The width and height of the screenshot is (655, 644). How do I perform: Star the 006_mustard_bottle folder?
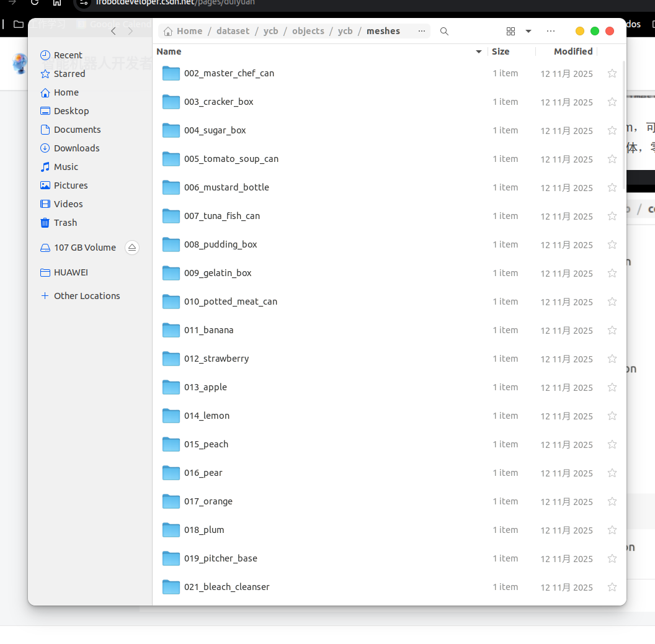click(x=612, y=187)
